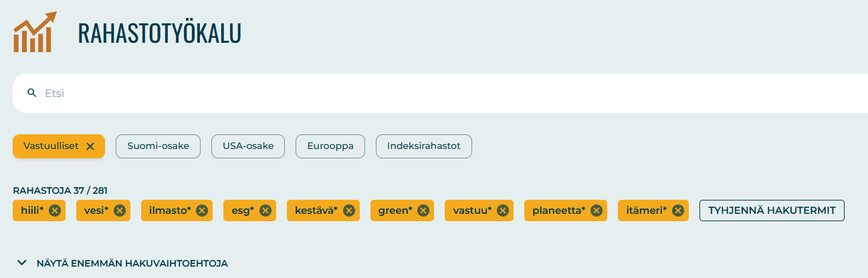The image size is (868, 278).
Task: Click the Rahastotyökalu chart logo icon
Action: pyautogui.click(x=35, y=32)
